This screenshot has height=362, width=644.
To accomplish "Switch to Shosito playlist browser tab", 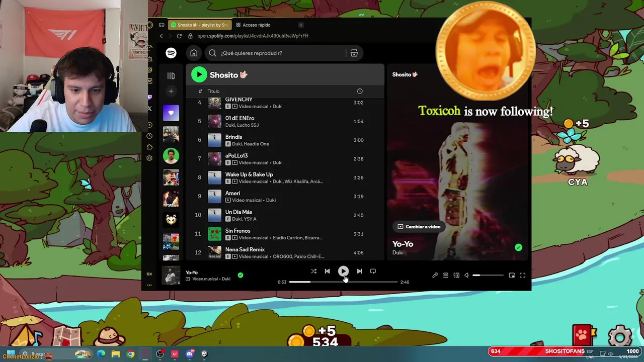I will pos(200,25).
